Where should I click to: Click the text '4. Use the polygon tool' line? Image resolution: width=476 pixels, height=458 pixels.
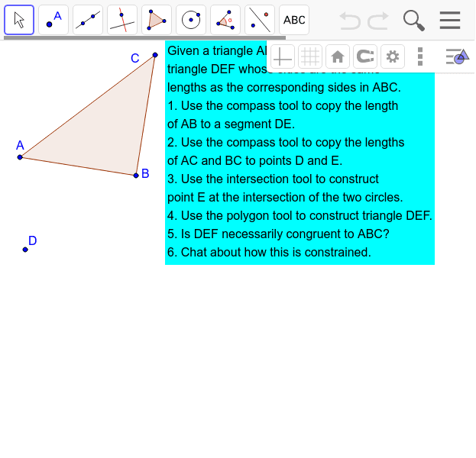300,216
